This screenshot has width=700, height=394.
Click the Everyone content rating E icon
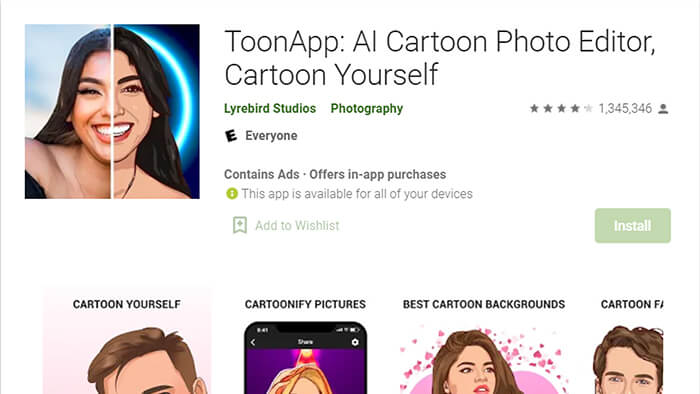(x=231, y=136)
